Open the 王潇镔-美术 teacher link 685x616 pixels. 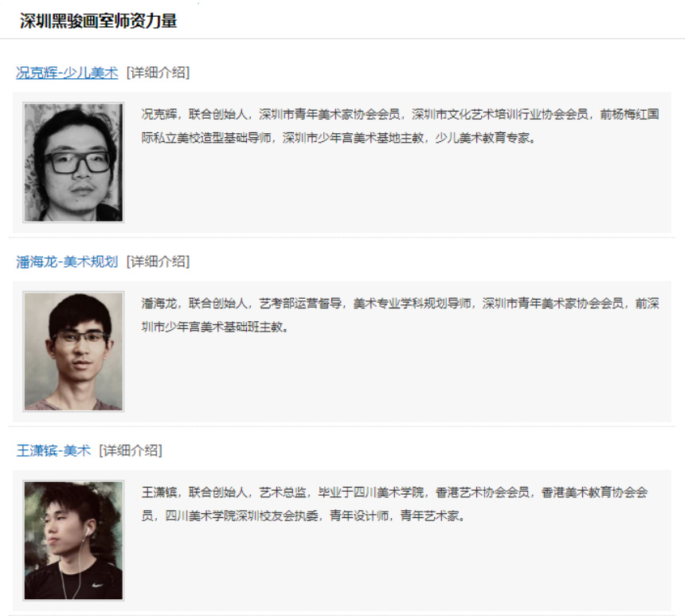(53, 451)
